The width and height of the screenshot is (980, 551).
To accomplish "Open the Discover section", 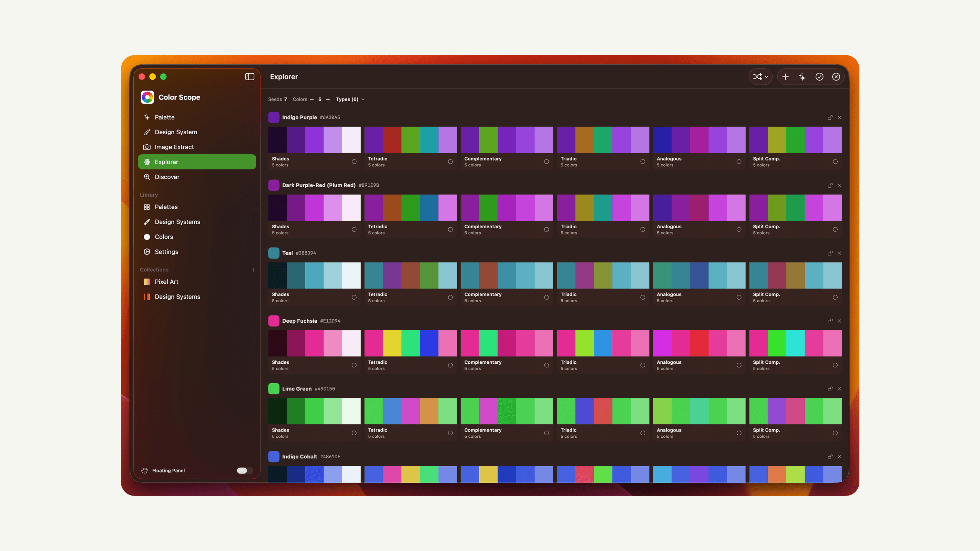I will pos(197,177).
